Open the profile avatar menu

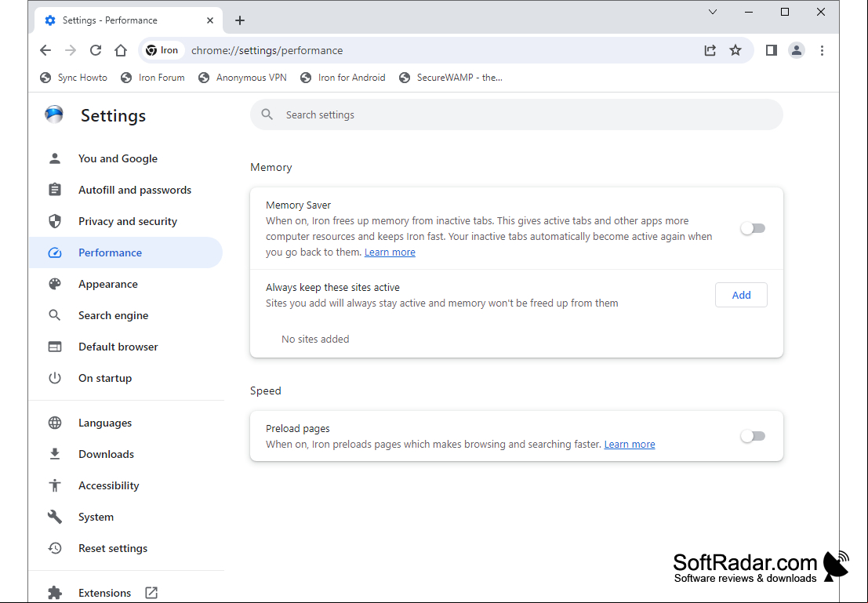tap(797, 50)
